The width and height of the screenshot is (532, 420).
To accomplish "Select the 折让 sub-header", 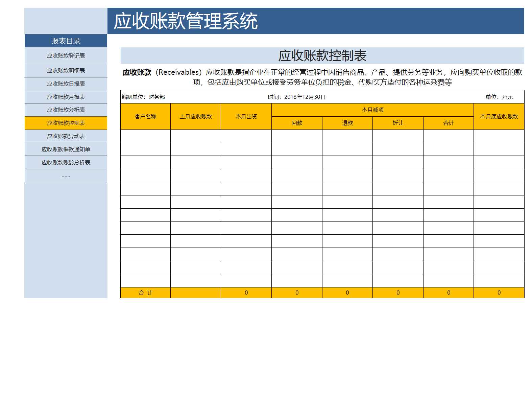I will pos(398,123).
